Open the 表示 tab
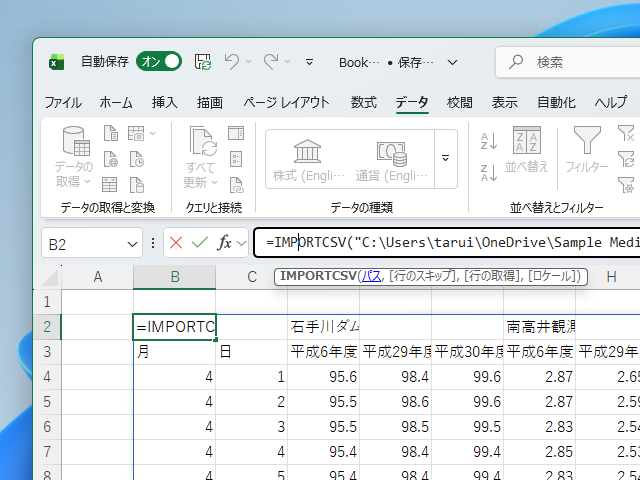 (504, 102)
